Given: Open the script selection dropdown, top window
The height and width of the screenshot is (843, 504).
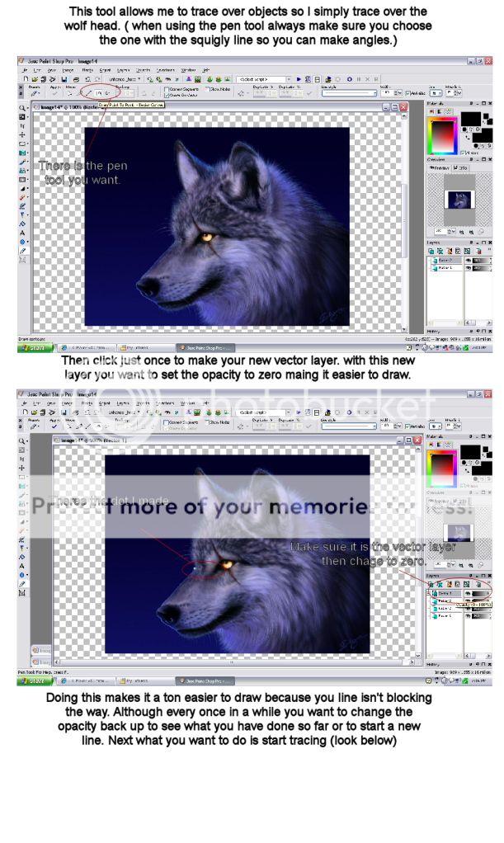Looking at the screenshot, I should (262, 79).
